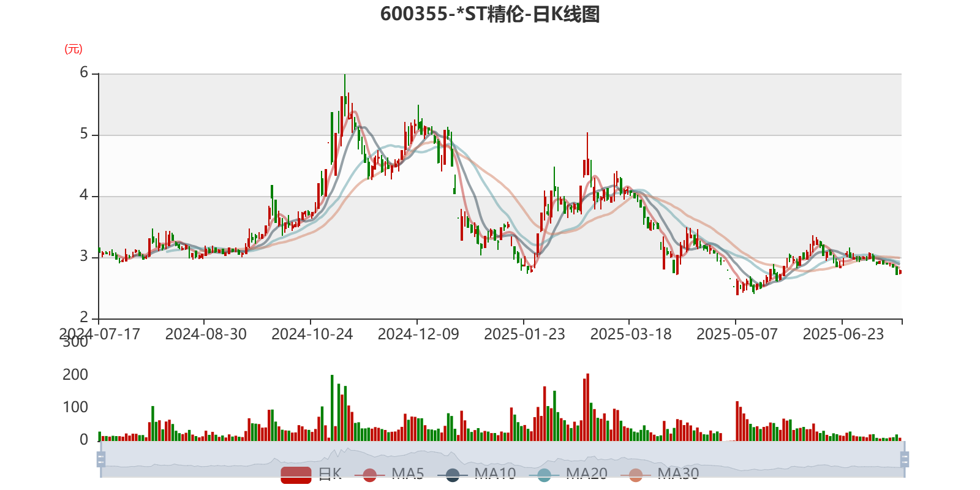Toggle the 日K candlestick series legend
Viewport: 980px width, 490px height.
point(311,475)
